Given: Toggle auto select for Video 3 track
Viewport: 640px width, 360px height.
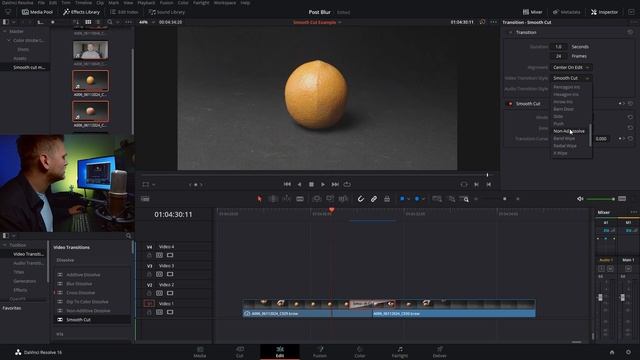Looking at the screenshot, I should tap(159, 274).
